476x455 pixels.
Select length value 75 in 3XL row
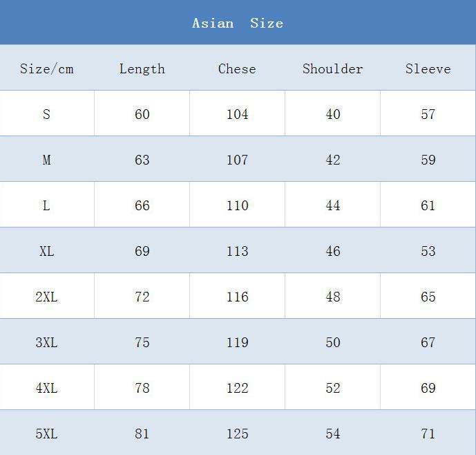point(142,342)
